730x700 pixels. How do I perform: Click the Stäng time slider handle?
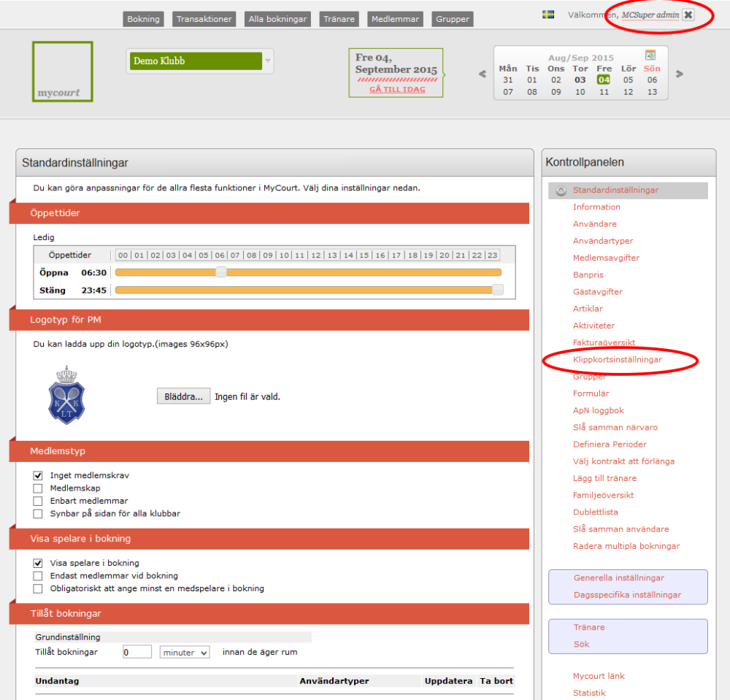tap(498, 290)
